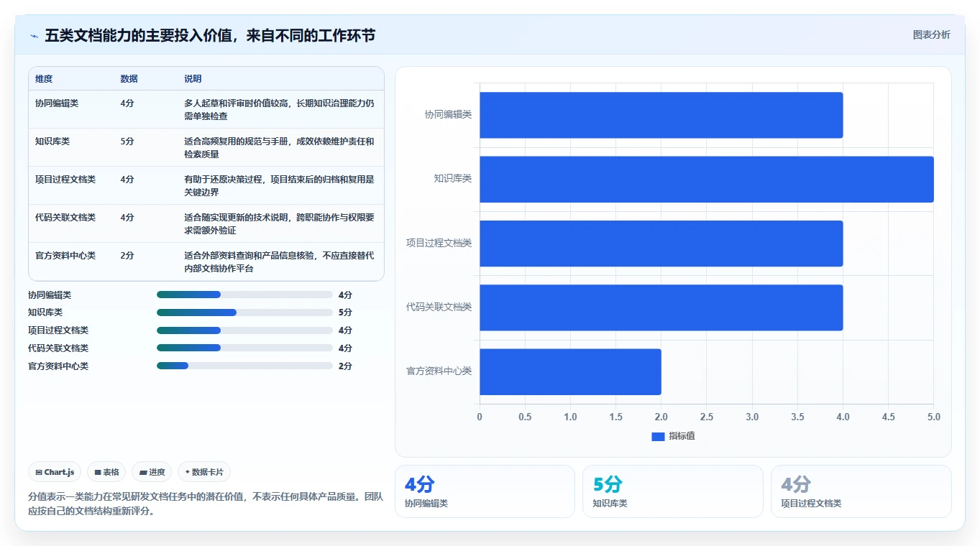Select the 协同编辑类 table row name
Viewport: 980px width, 546px height.
coord(57,103)
